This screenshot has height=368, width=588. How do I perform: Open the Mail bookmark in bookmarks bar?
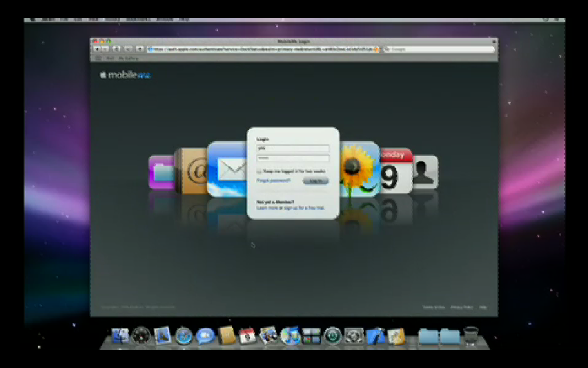[x=110, y=58]
